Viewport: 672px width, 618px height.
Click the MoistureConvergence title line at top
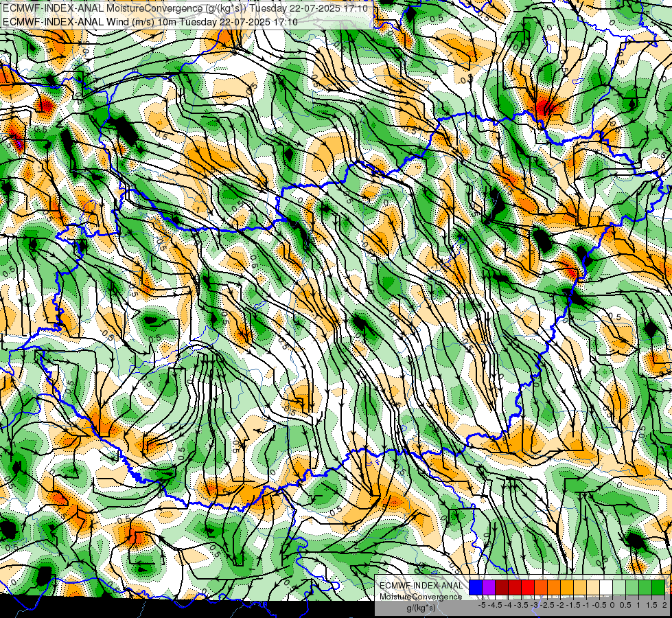click(x=185, y=8)
